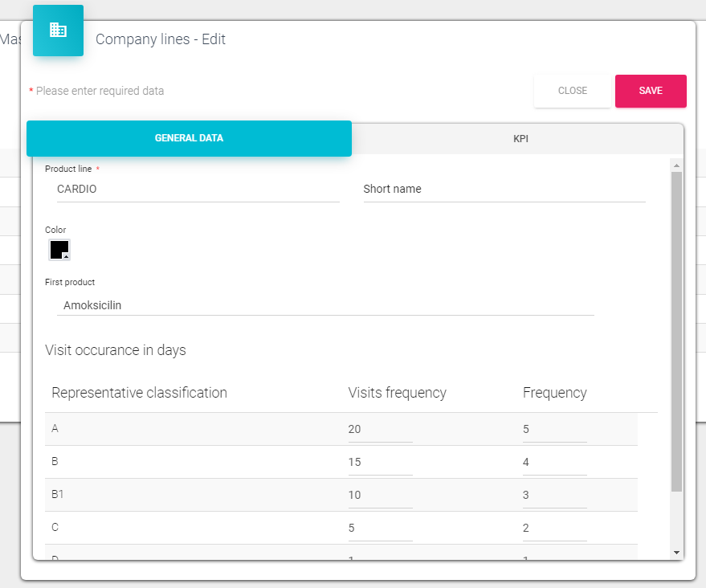Click the Close button

tap(572, 91)
